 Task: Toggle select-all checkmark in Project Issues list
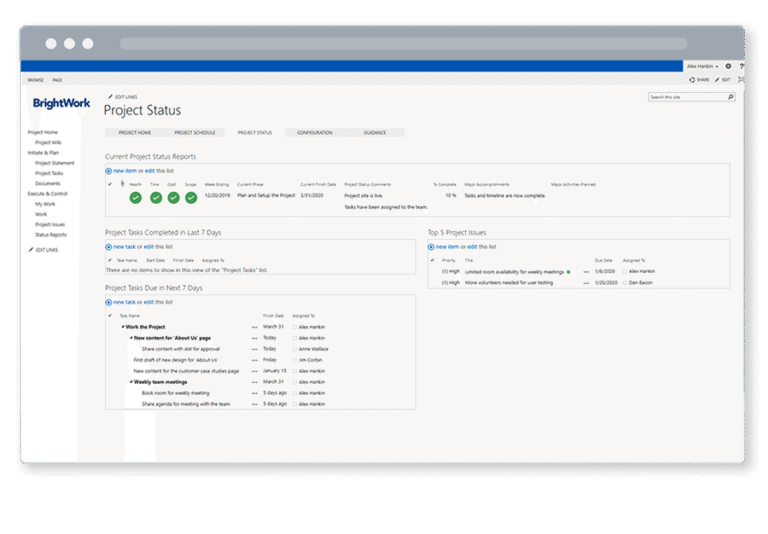pyautogui.click(x=432, y=260)
